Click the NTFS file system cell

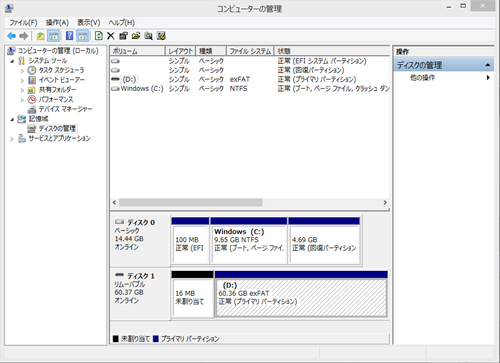[238, 89]
